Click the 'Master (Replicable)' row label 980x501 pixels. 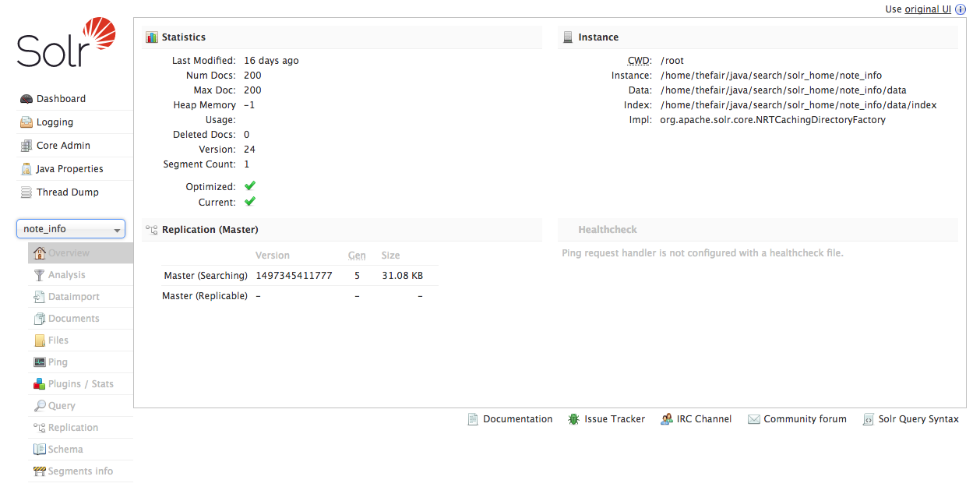[x=205, y=296]
